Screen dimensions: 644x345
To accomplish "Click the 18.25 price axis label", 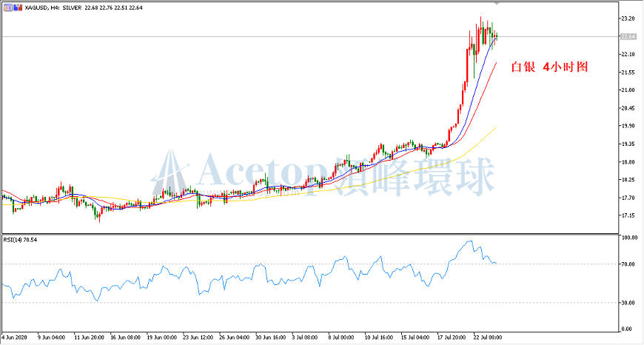I will (x=628, y=179).
